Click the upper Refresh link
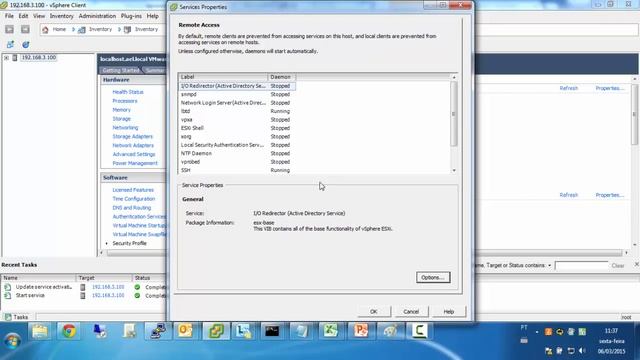The width and height of the screenshot is (640, 360). (x=569, y=88)
